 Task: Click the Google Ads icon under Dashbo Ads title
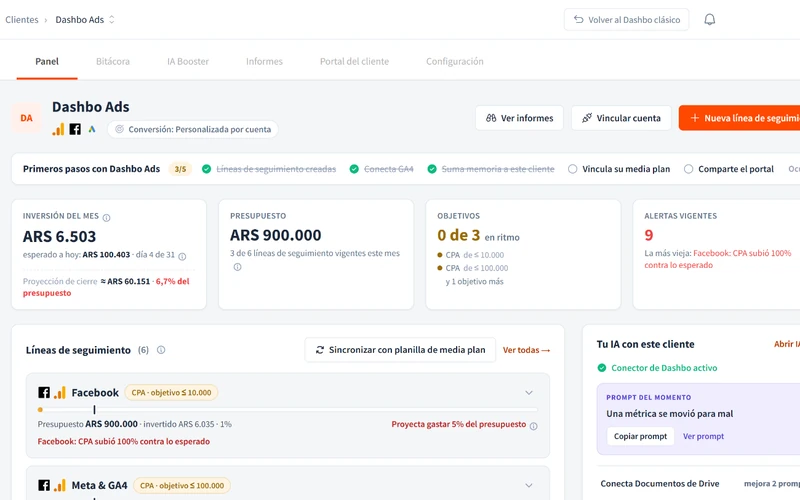pos(92,129)
